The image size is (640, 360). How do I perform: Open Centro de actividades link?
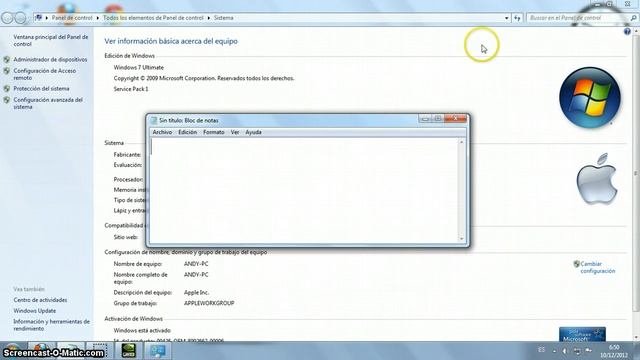[40, 300]
